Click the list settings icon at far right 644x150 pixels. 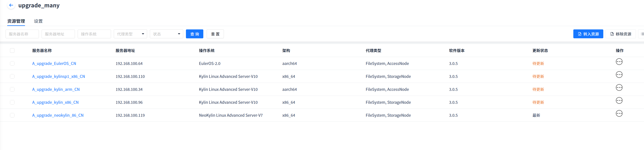point(642,34)
